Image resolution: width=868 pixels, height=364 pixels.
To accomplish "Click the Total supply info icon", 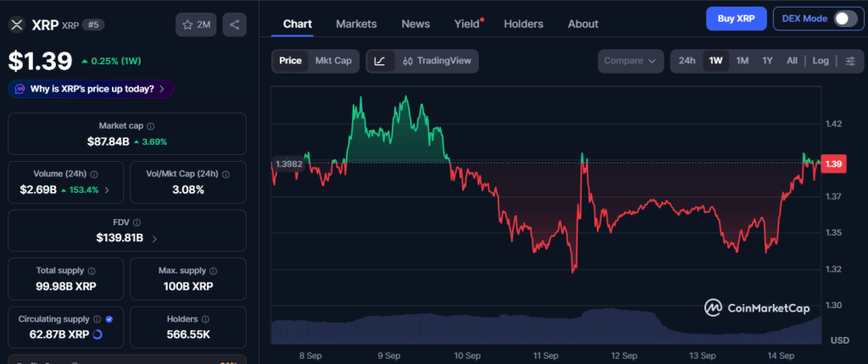I will [x=92, y=271].
